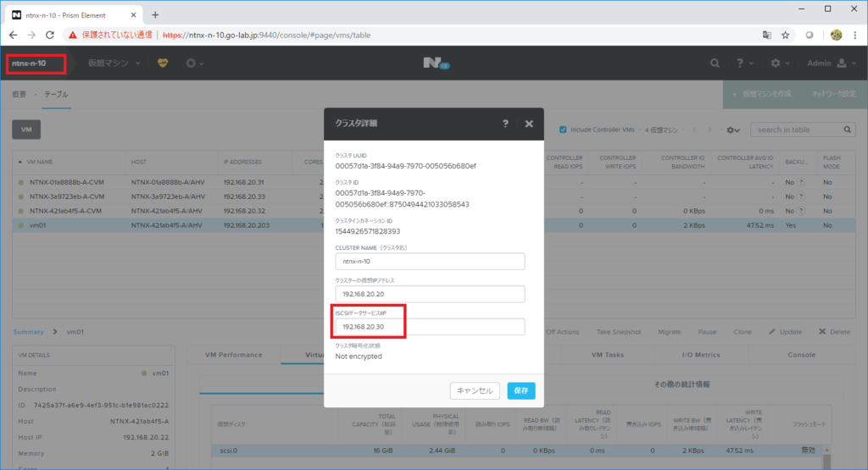This screenshot has width=868, height=470.
Task: Close the クラスタ詳細 dialog
Action: point(529,124)
